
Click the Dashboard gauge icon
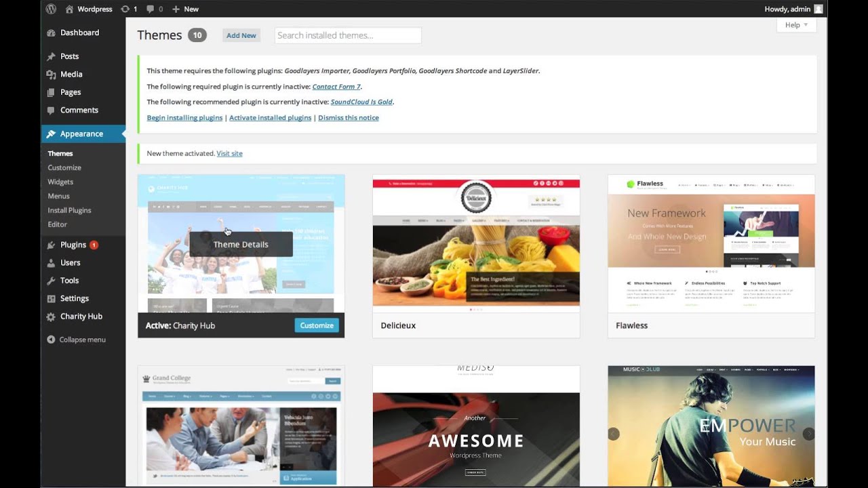pos(51,33)
